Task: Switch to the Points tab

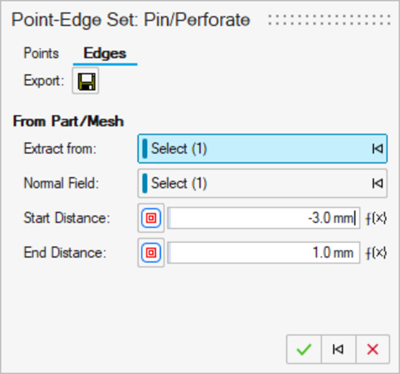Action: click(41, 53)
